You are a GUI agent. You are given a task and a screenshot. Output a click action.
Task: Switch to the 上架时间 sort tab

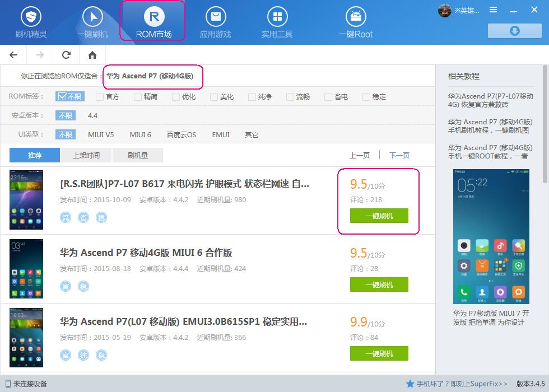[x=86, y=155]
